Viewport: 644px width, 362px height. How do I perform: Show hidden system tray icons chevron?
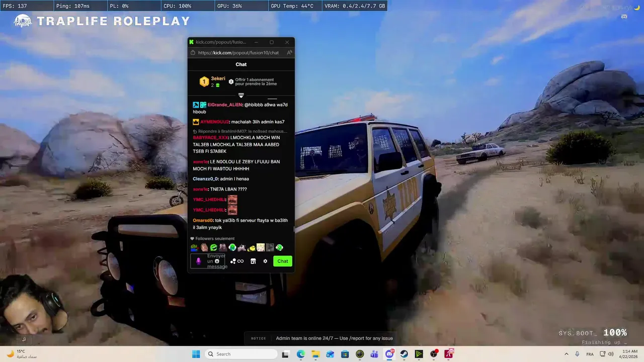pos(566,354)
